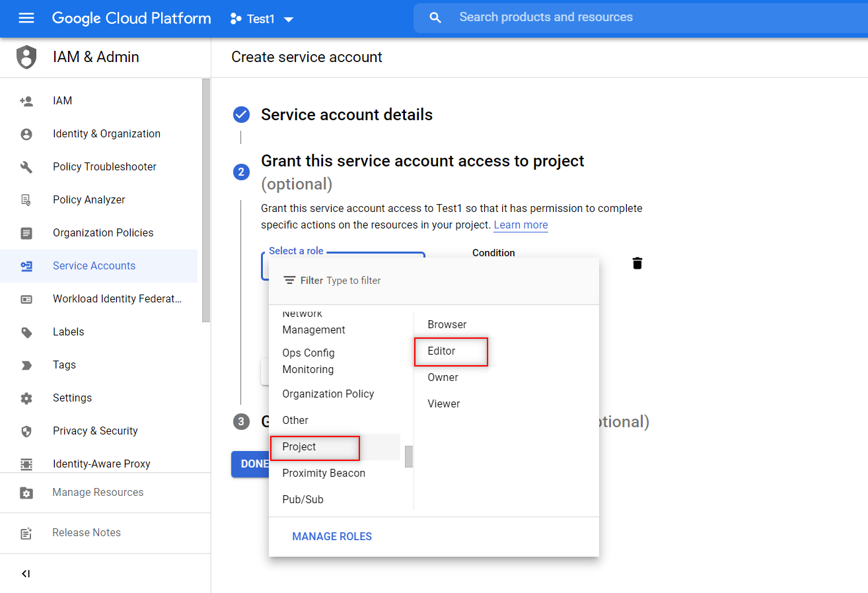
Task: Click the Service account details step heading
Action: click(347, 115)
